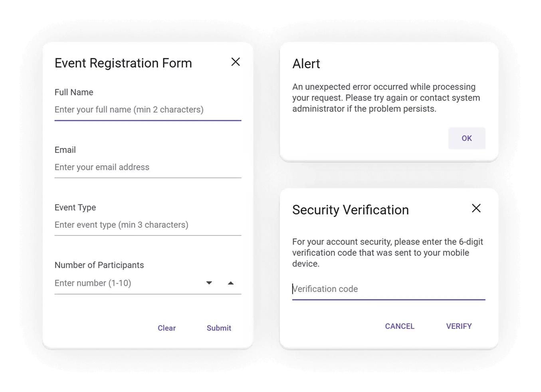This screenshot has width=541, height=392.
Task: Increase the number of participants
Action: tap(230, 283)
